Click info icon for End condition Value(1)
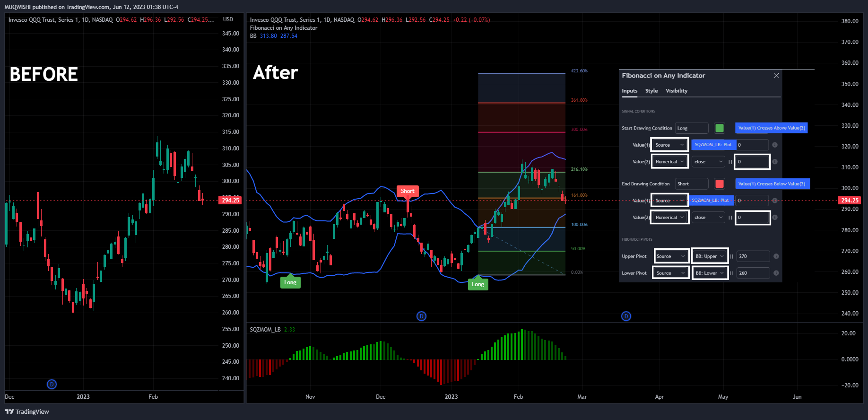The image size is (868, 420). (x=775, y=201)
